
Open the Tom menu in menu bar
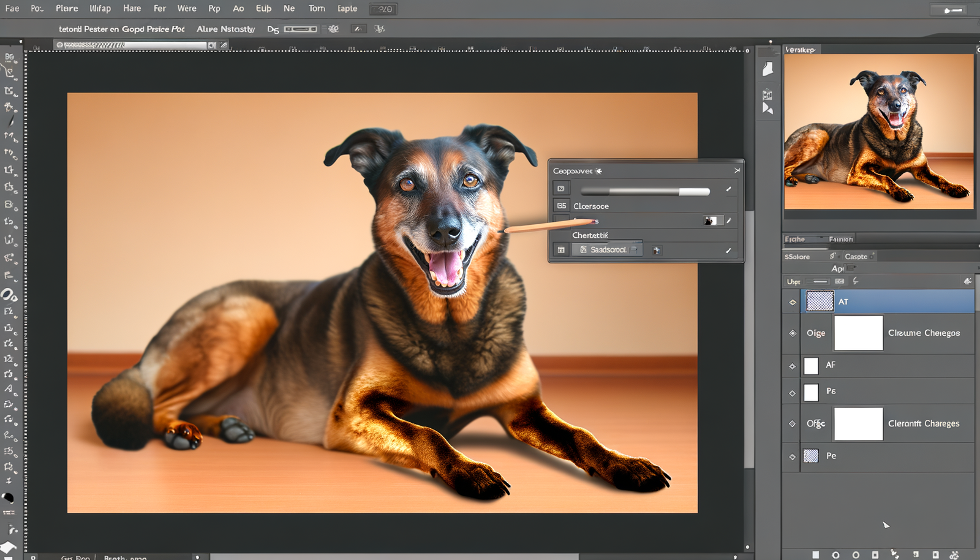[317, 9]
